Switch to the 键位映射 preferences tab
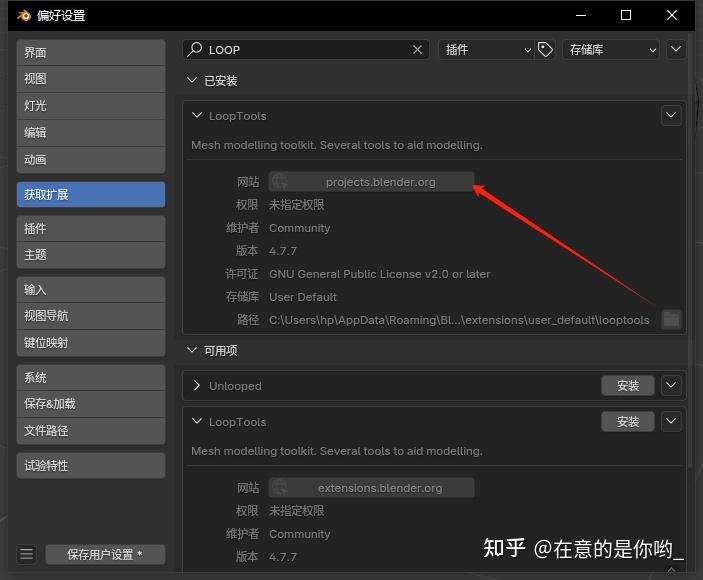Viewport: 703px width, 580px height. pyautogui.click(x=91, y=343)
